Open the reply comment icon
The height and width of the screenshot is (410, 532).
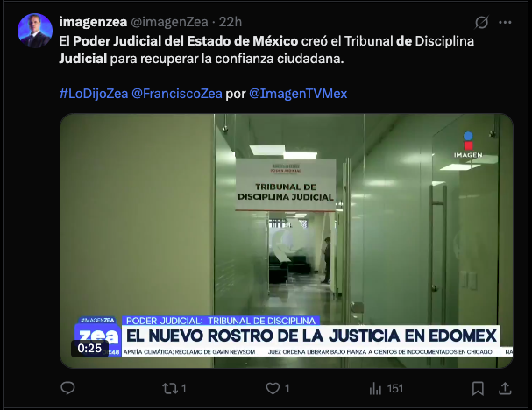67,388
